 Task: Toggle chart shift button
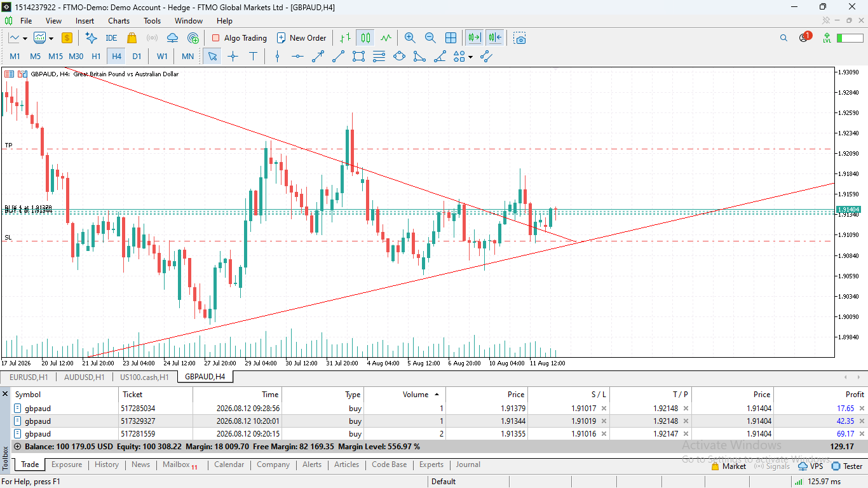tap(496, 38)
